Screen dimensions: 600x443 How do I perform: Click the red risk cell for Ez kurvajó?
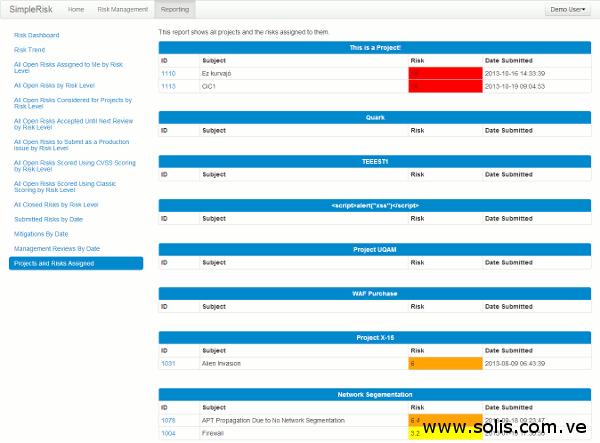click(x=445, y=73)
